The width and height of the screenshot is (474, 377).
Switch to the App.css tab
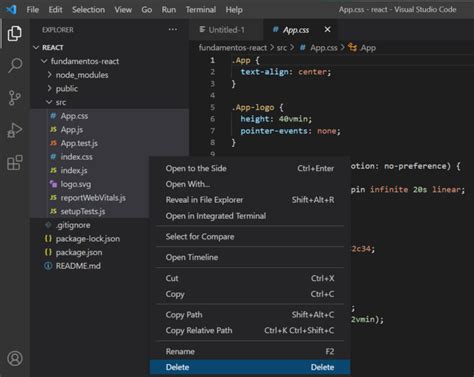coord(296,30)
